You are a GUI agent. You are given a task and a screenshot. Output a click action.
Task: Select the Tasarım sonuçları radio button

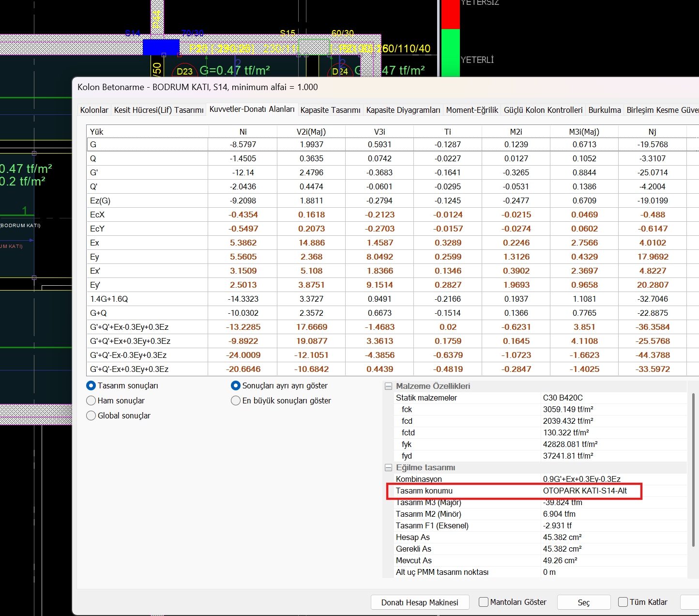coord(91,385)
